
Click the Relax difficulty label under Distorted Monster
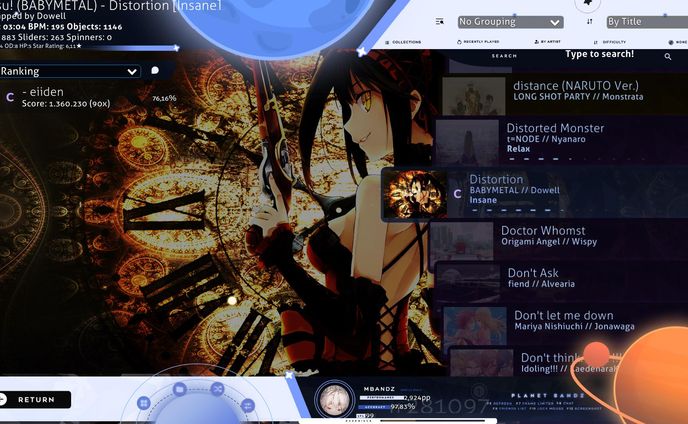(518, 149)
